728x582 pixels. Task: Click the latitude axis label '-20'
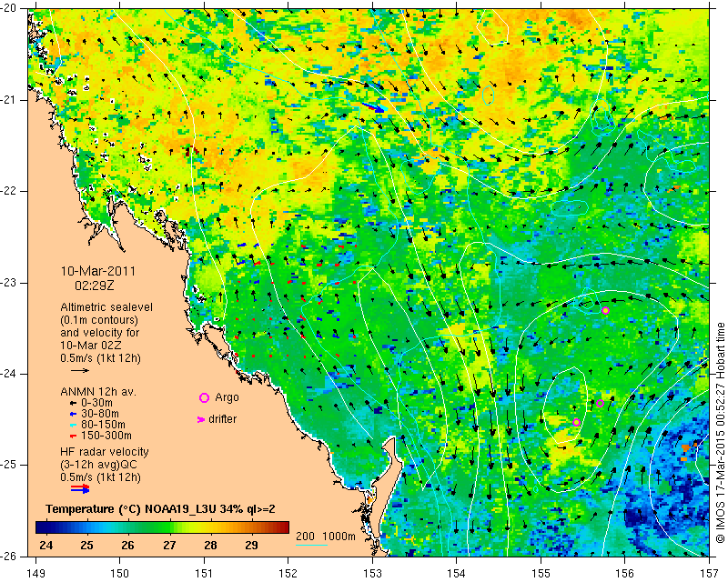(x=10, y=8)
